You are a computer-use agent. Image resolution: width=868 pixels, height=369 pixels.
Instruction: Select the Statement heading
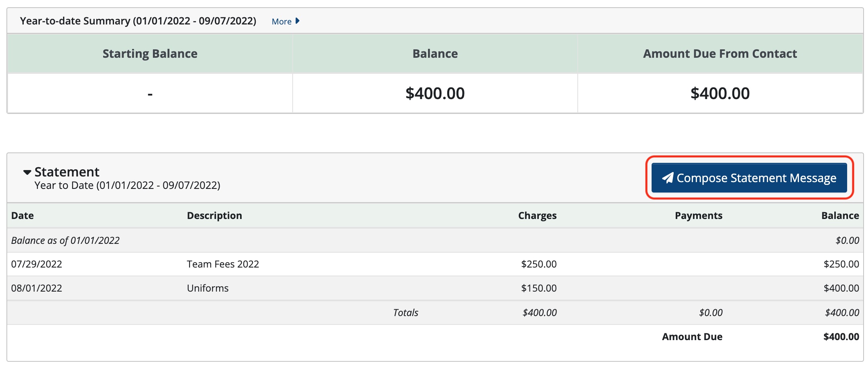pyautogui.click(x=67, y=172)
